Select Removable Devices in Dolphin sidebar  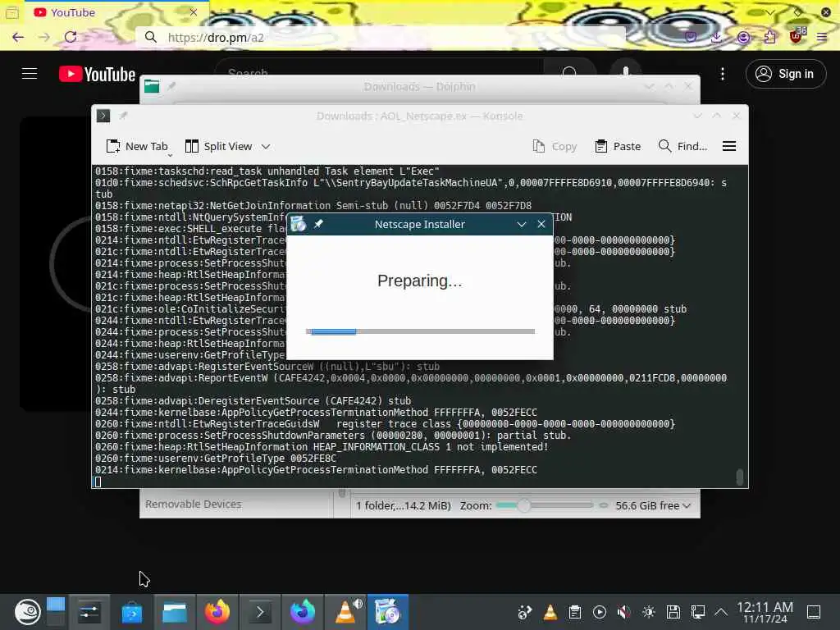pyautogui.click(x=194, y=504)
